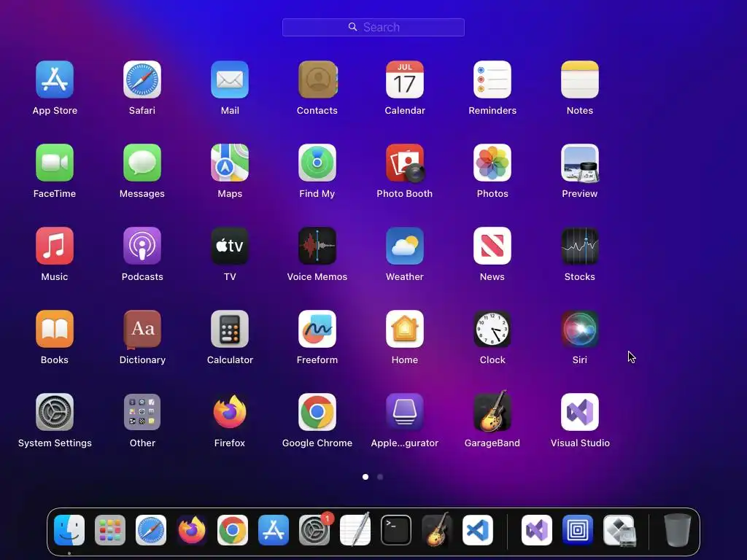Viewport: 747px width, 560px height.
Task: Open GarageBand from the Dock
Action: click(x=436, y=529)
